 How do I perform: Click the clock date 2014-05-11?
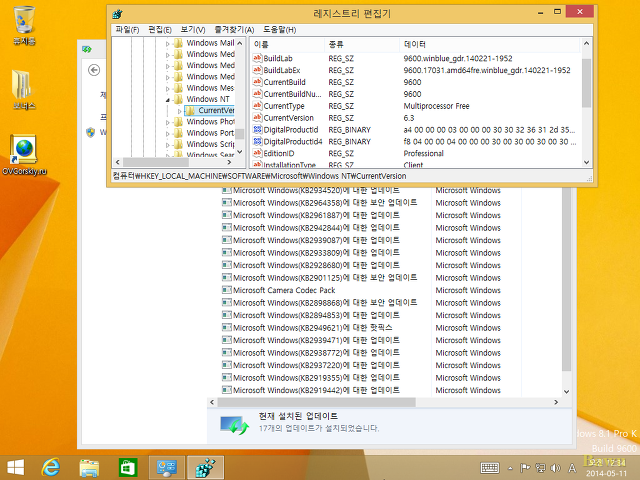[x=606, y=473]
